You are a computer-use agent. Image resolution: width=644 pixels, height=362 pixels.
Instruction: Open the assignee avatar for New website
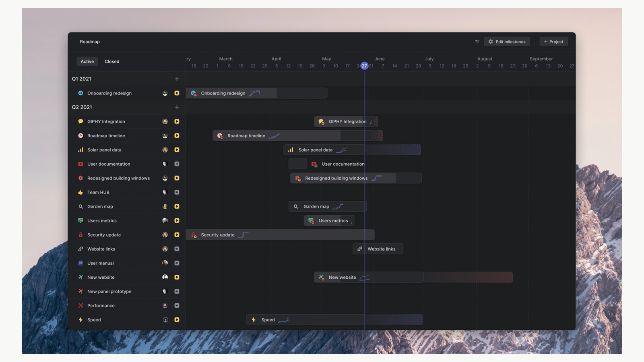tap(165, 277)
